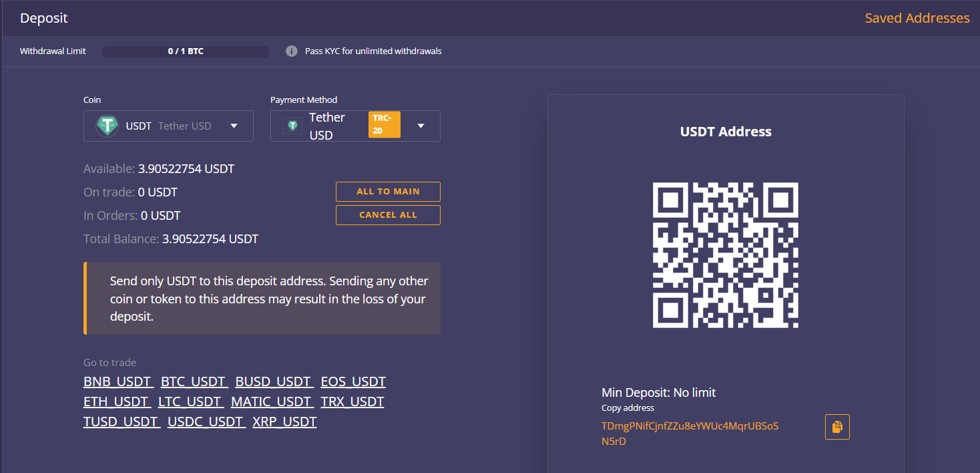Image resolution: width=980 pixels, height=473 pixels.
Task: Copy the USDT deposit address icon
Action: 837,427
